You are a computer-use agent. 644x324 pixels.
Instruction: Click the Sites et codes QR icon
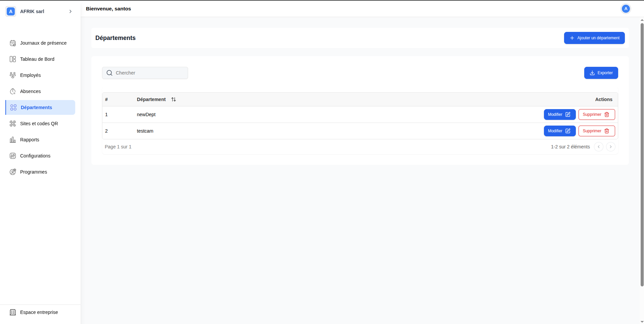pyautogui.click(x=13, y=124)
